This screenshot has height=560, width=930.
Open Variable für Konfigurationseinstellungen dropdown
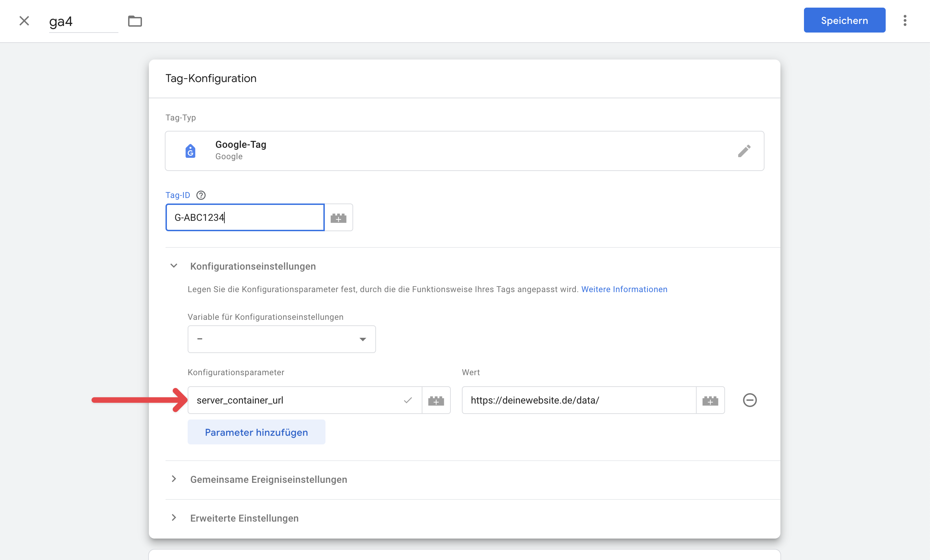[281, 339]
